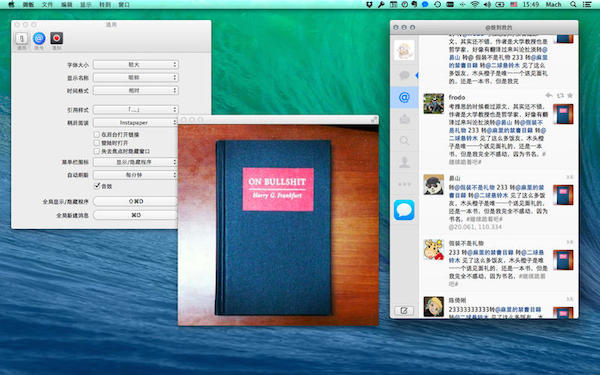Open Spotlight search in the menu bar
The image size is (600, 375).
(573, 4)
